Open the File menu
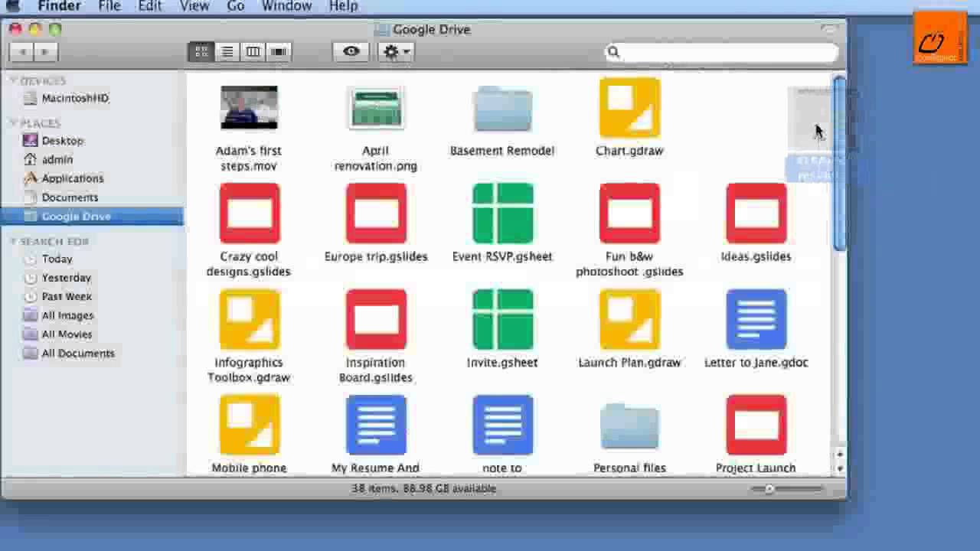Image resolution: width=980 pixels, height=551 pixels. 109,6
